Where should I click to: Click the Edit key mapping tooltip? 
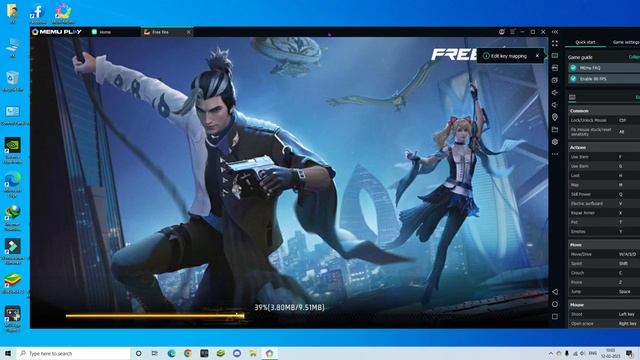[x=509, y=56]
